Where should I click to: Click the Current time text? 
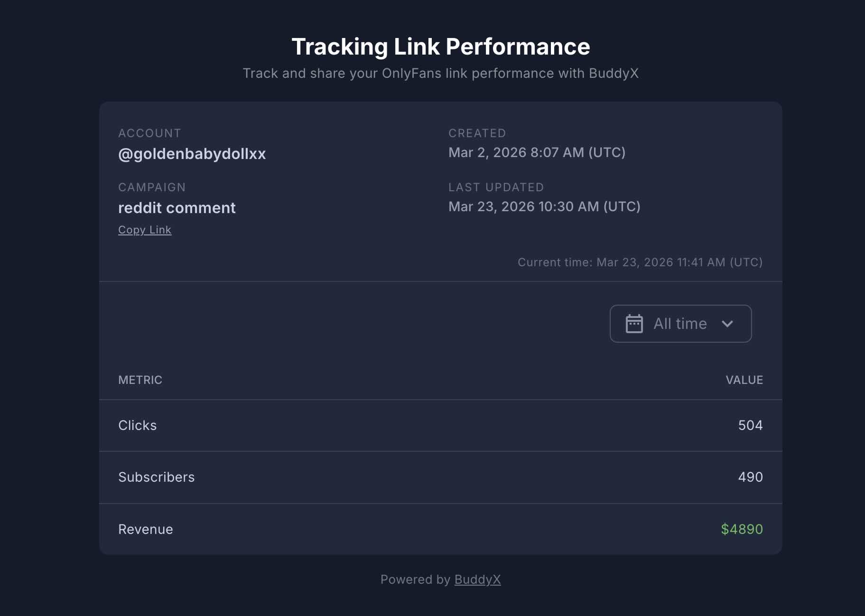coord(640,262)
